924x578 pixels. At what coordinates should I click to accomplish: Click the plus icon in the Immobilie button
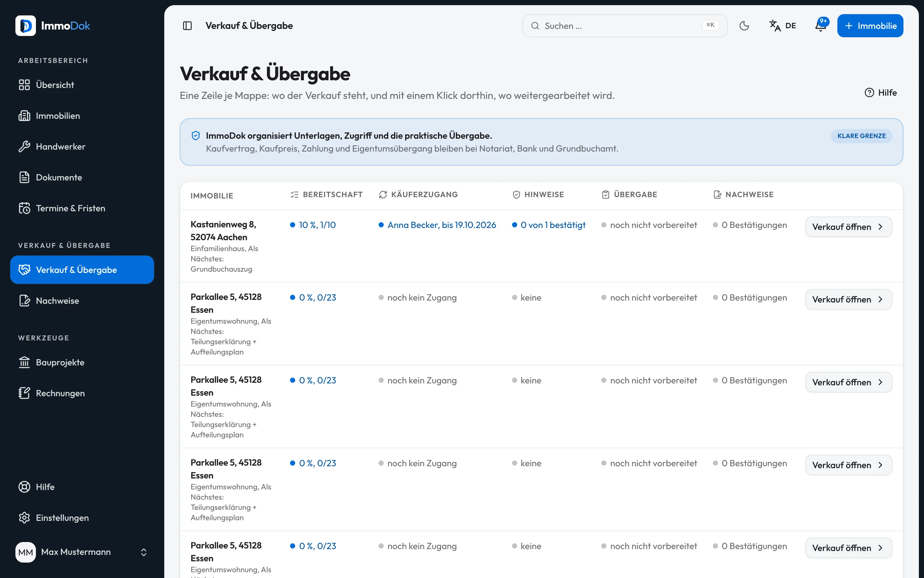[848, 26]
